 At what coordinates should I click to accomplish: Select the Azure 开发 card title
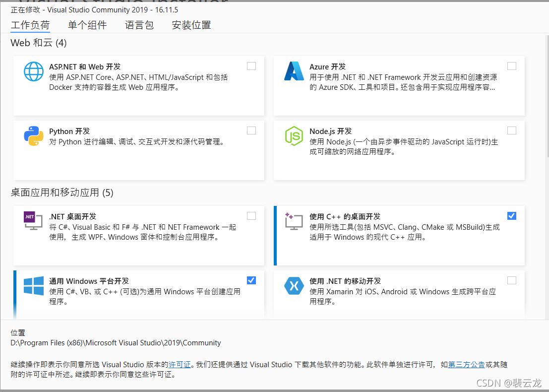click(327, 66)
